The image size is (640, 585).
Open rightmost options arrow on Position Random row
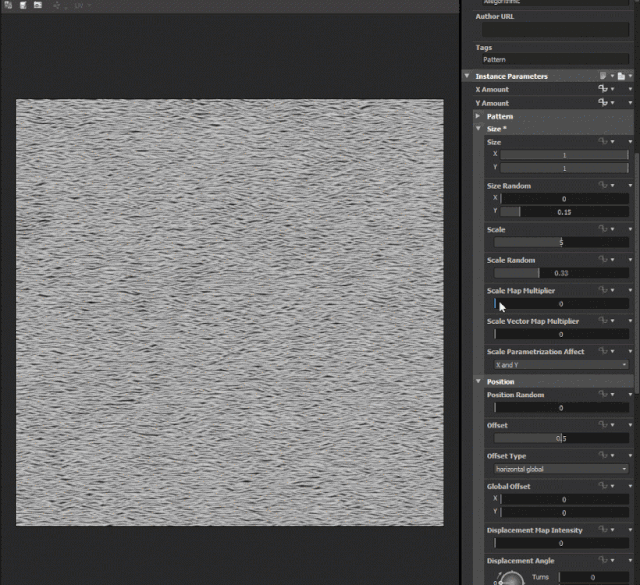point(631,394)
